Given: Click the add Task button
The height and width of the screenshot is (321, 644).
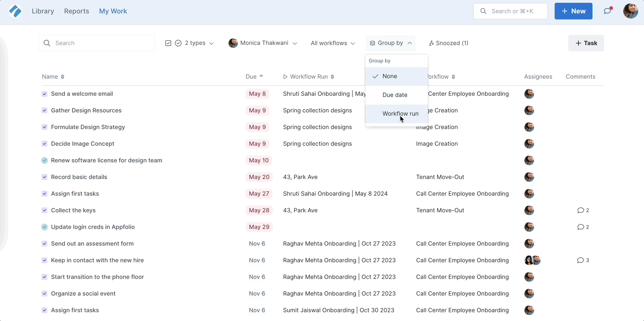Looking at the screenshot, I should coord(586,43).
